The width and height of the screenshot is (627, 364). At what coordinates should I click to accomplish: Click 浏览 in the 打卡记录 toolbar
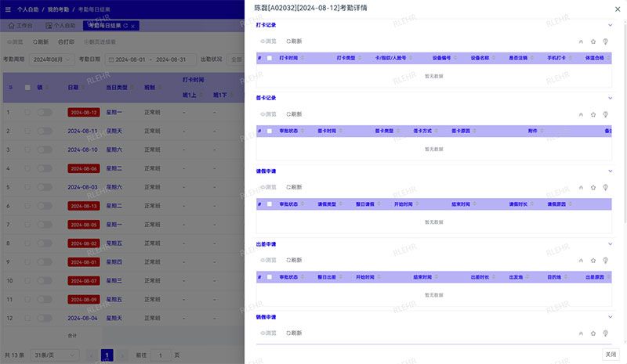click(x=268, y=41)
